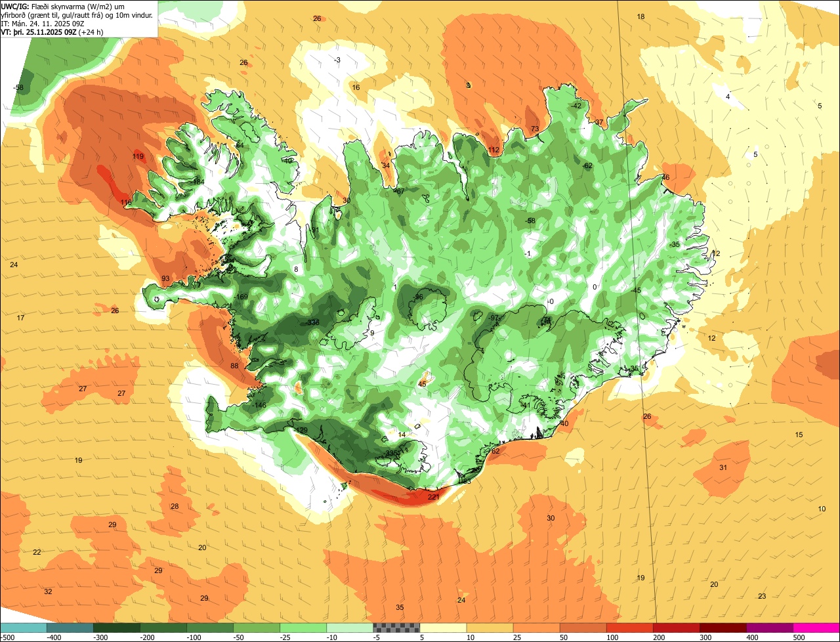The image size is (840, 642).
Task: Click the dark teal -400 to -300 legend swatch
Action: click(x=70, y=628)
